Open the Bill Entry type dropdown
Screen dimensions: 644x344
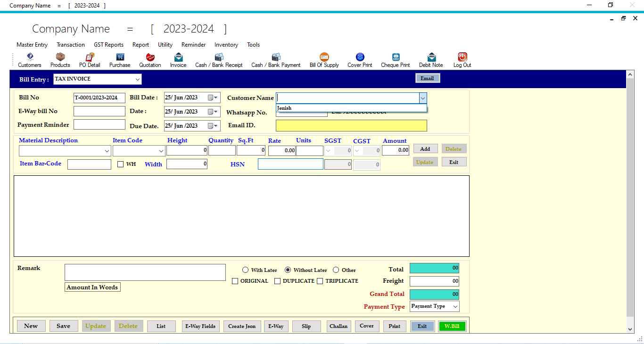click(x=137, y=79)
